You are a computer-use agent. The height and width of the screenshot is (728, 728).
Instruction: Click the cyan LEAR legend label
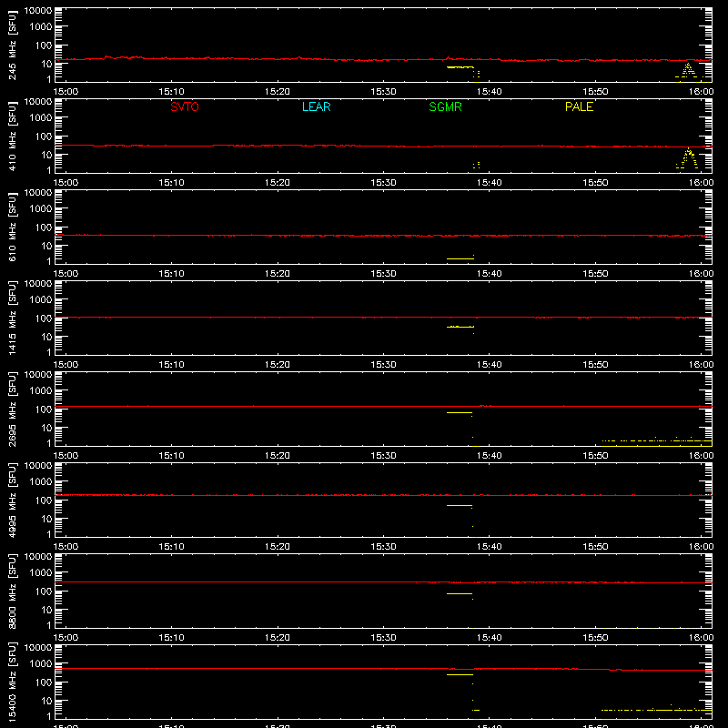click(x=316, y=106)
